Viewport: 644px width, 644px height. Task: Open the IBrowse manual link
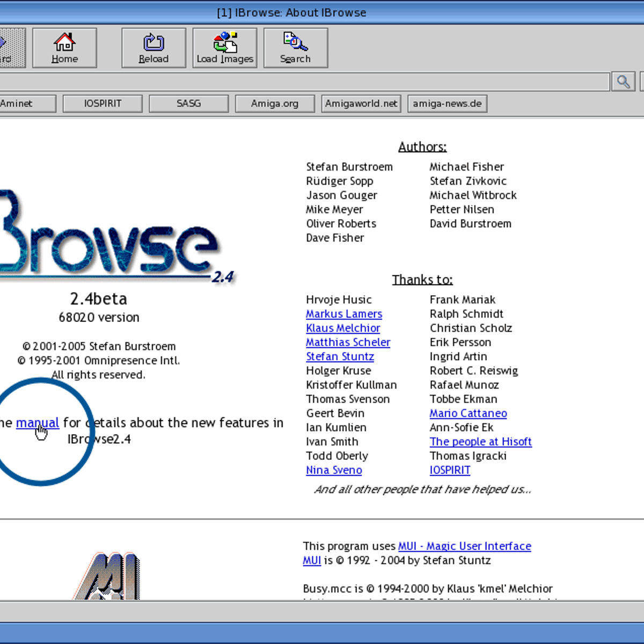click(38, 422)
